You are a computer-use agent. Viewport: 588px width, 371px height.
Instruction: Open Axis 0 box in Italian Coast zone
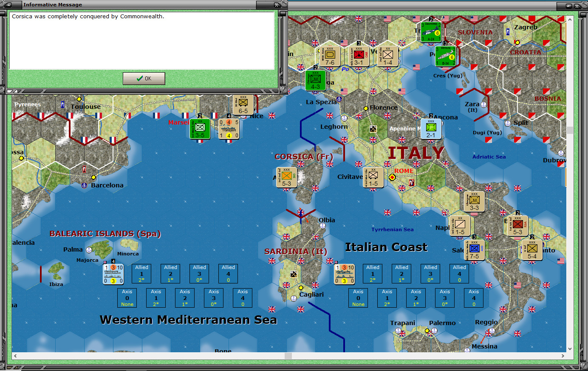pos(358,298)
